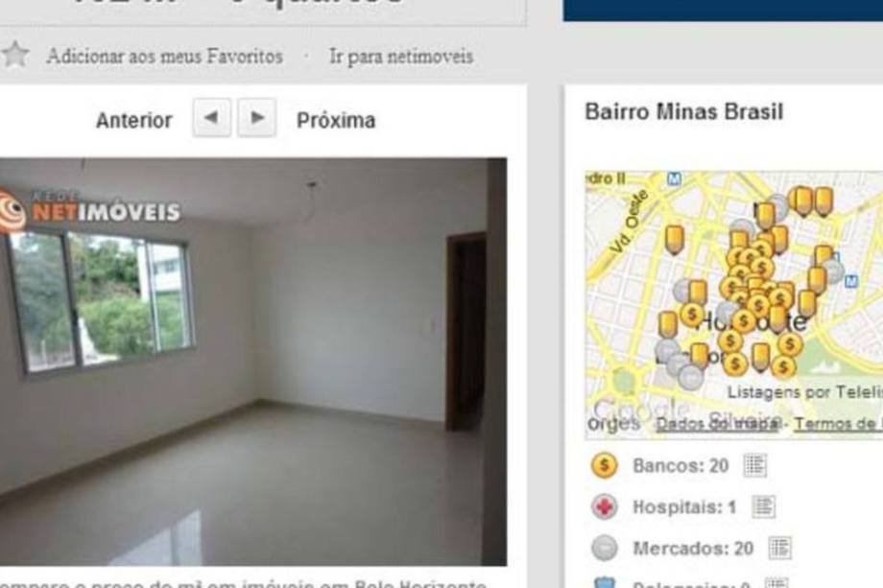Click the Bairro Minas Brasil heading

point(683,111)
